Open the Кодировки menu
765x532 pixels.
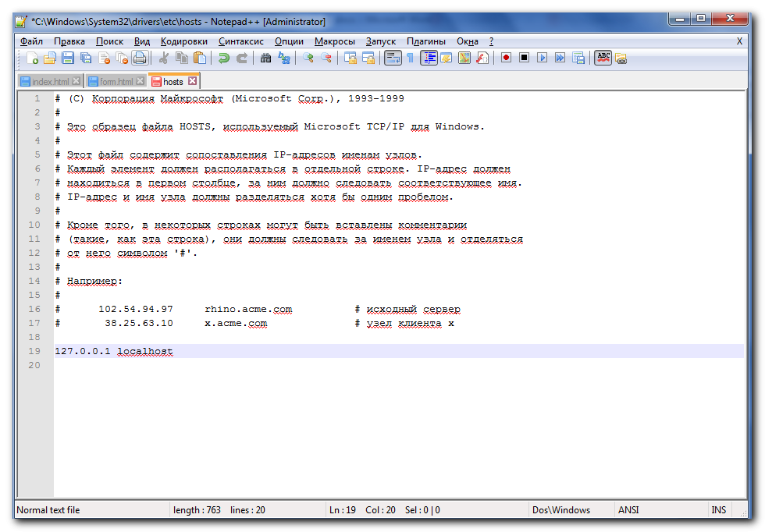pos(184,41)
